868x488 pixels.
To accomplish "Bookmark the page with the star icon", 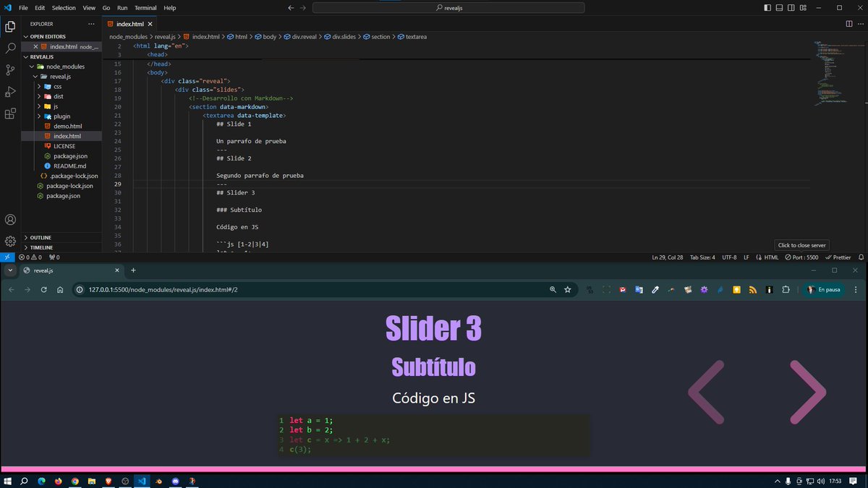I will [568, 289].
